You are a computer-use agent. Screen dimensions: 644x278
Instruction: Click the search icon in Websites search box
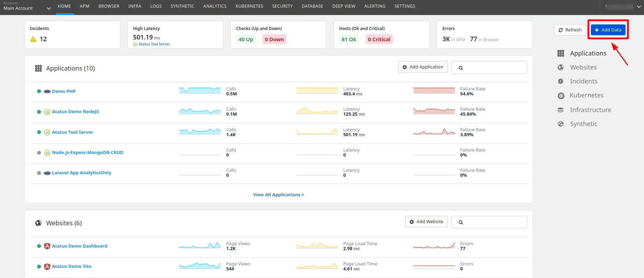point(461,222)
